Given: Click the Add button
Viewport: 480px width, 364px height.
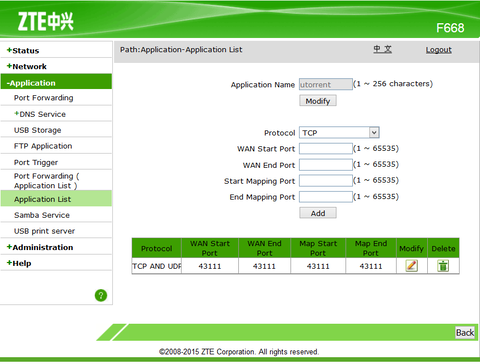Looking at the screenshot, I should [x=318, y=213].
